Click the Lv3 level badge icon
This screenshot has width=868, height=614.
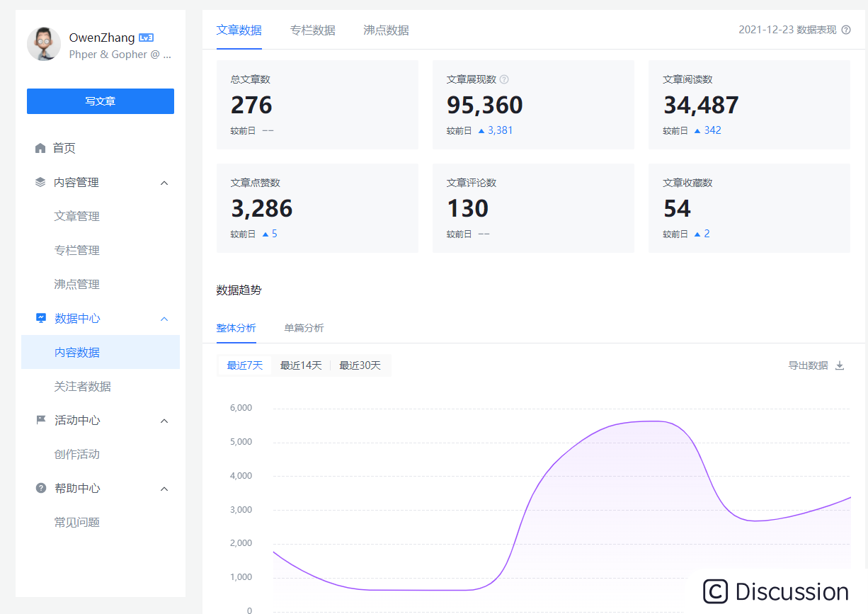point(146,38)
